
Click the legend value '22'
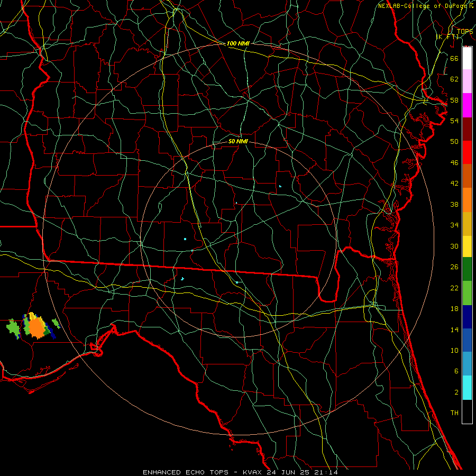coord(454,288)
